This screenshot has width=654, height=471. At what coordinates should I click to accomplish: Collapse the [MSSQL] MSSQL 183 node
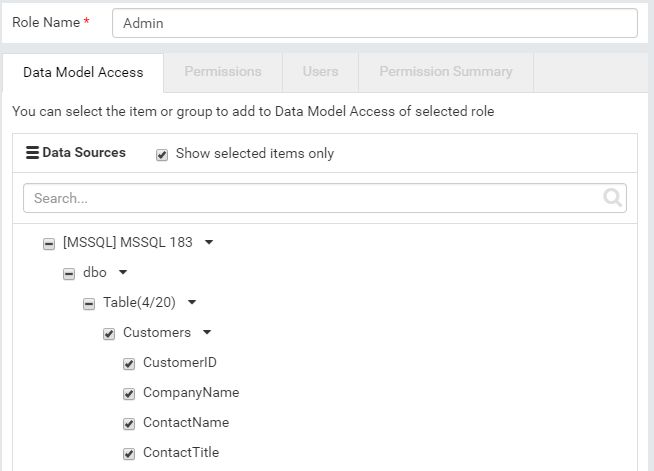pos(49,244)
